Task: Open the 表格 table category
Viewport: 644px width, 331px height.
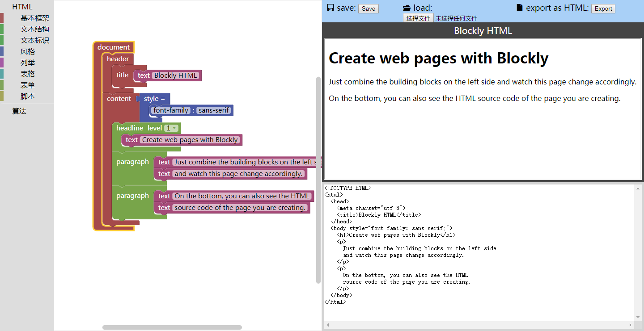Action: pos(28,74)
